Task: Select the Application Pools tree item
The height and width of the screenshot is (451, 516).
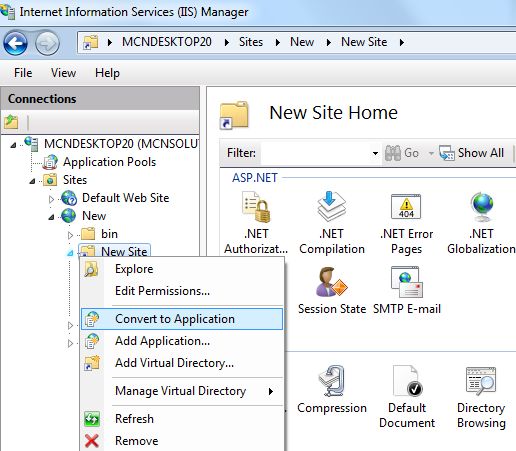Action: pyautogui.click(x=109, y=162)
